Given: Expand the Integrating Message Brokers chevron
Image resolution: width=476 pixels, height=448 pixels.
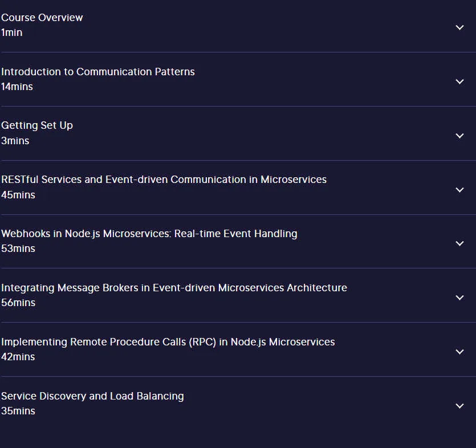Looking at the screenshot, I should point(459,298).
